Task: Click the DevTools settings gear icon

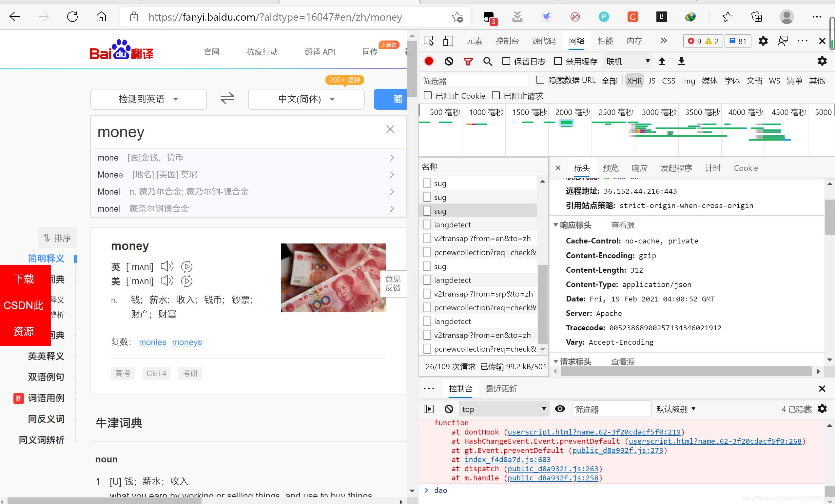Action: 764,41
